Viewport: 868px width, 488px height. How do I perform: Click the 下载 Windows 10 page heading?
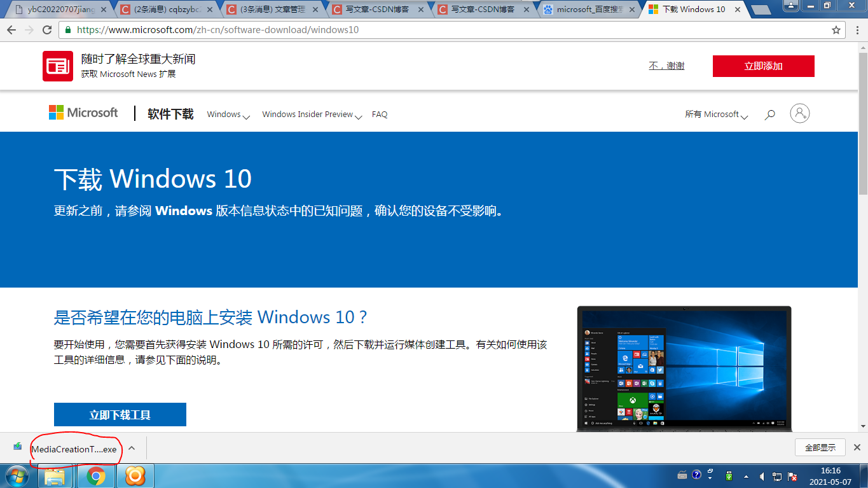tap(153, 179)
